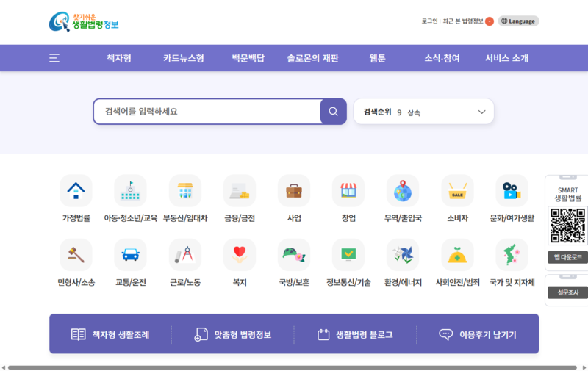
Task: Open the 백문백답 menu
Action: [248, 58]
